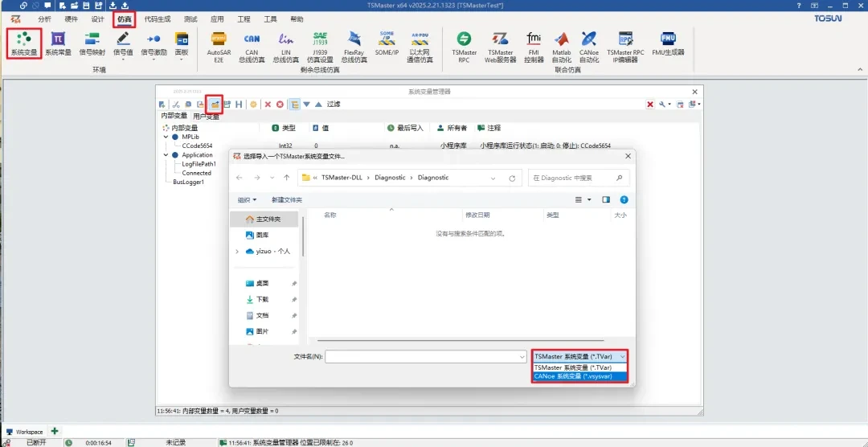Select CANoe 系统变量 (*.vsysvar) option
The width and height of the screenshot is (868, 447).
coord(579,375)
